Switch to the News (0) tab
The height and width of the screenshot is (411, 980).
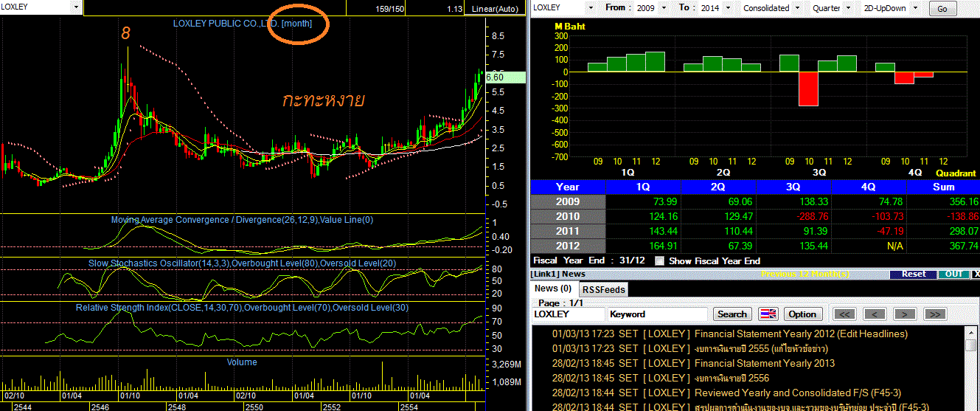click(x=553, y=289)
